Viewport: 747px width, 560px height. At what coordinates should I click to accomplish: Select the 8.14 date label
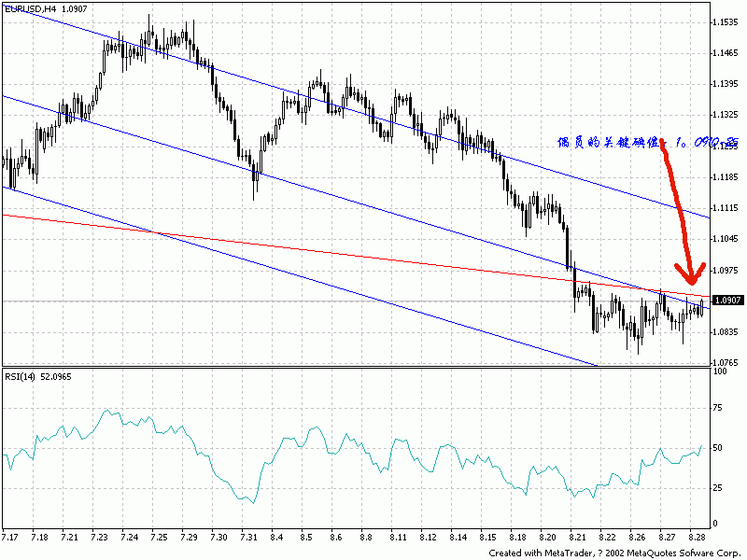458,538
